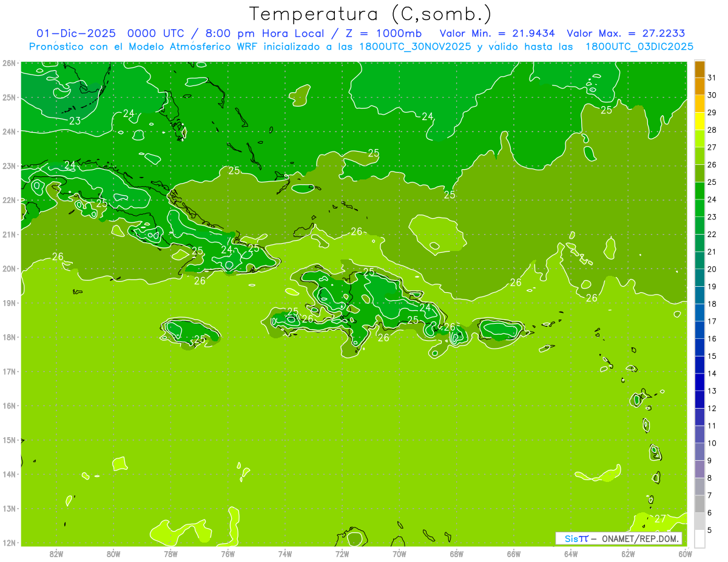This screenshot has width=728, height=562.
Task: Click the purple swatch between 9 and 10
Action: [699, 452]
